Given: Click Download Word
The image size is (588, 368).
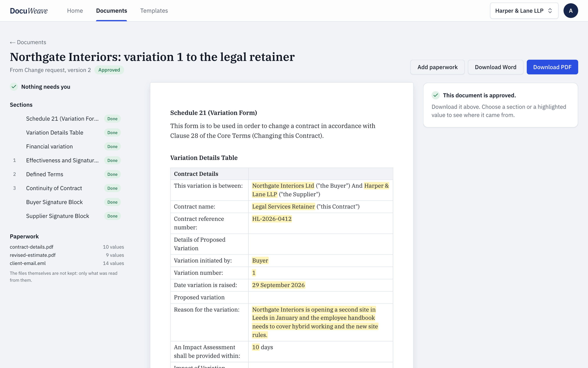Looking at the screenshot, I should coord(495,67).
